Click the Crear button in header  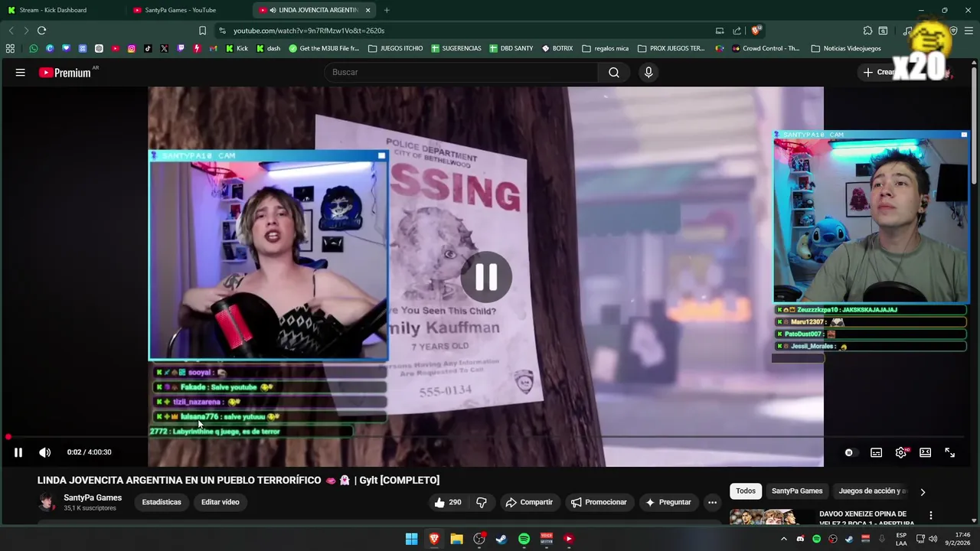point(879,73)
